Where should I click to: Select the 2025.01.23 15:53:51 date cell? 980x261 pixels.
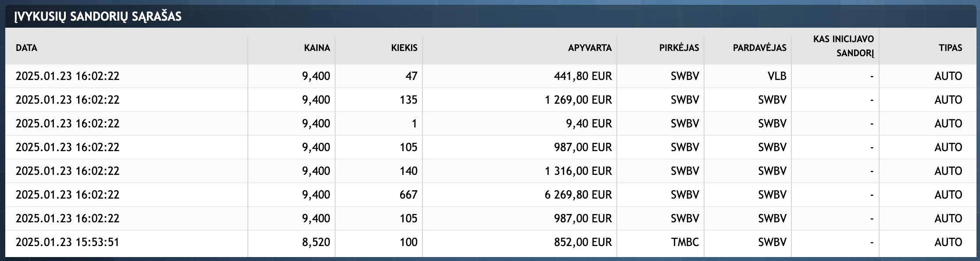point(68,242)
